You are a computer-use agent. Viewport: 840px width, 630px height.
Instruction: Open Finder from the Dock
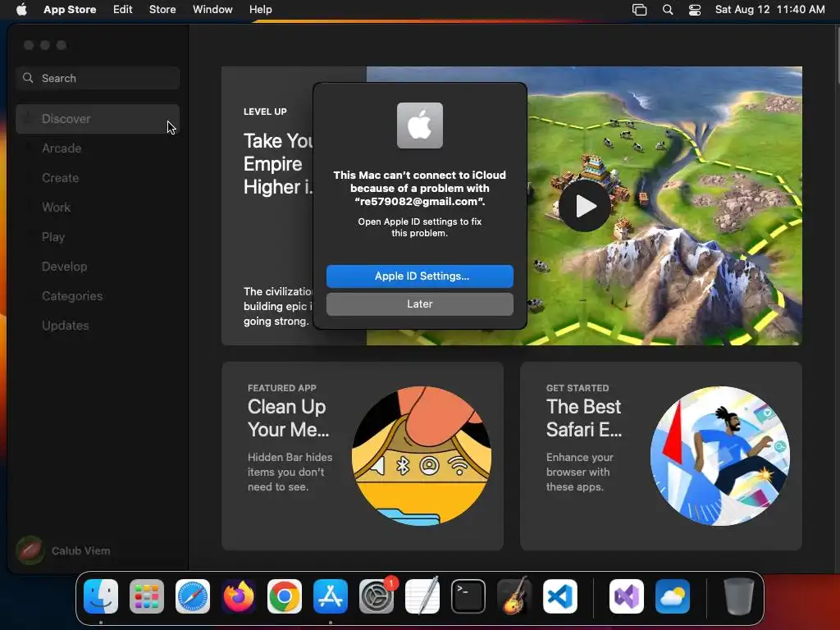(x=101, y=596)
